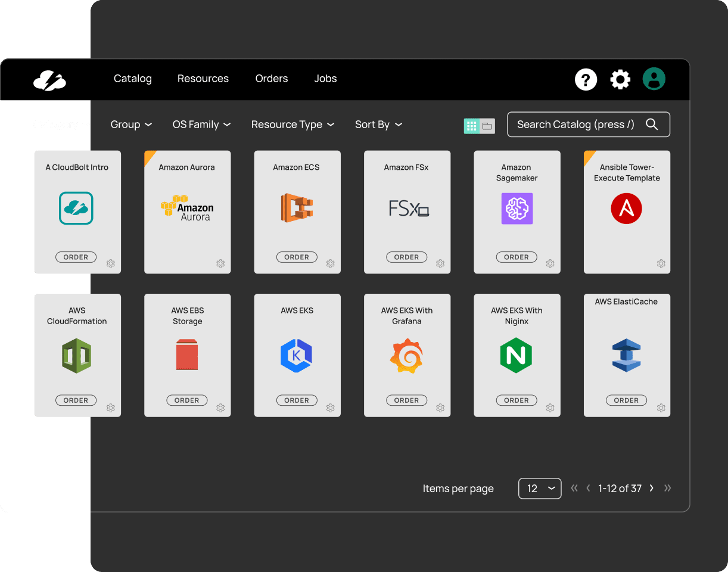Viewport: 728px width, 572px height.
Task: Go to the Catalog tab
Action: coord(133,79)
